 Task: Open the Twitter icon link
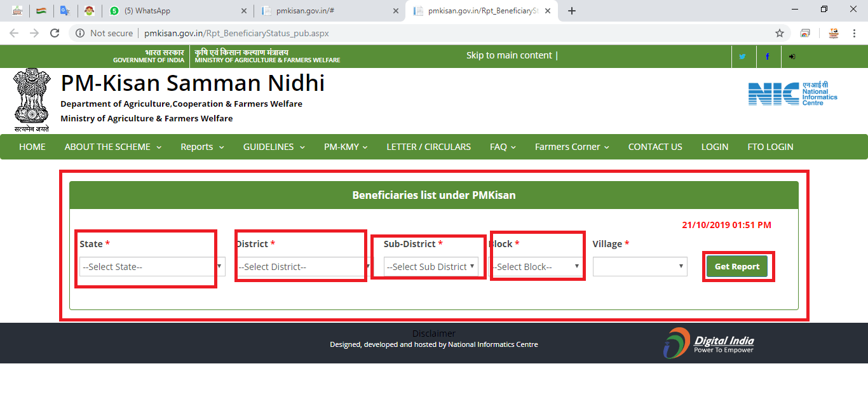point(742,57)
